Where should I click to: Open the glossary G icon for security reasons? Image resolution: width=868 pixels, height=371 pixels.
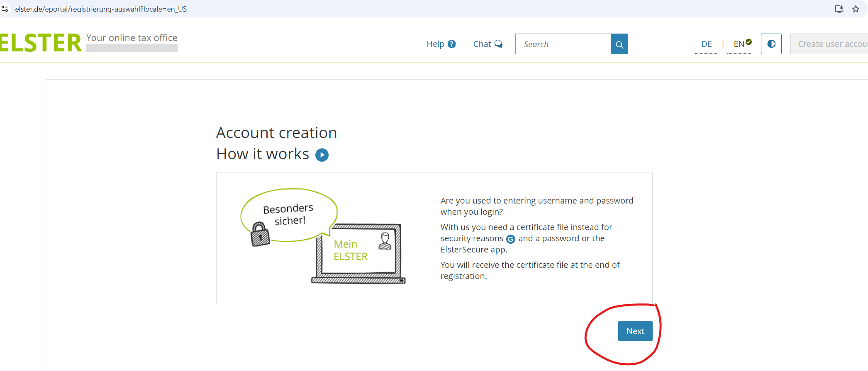click(x=511, y=239)
